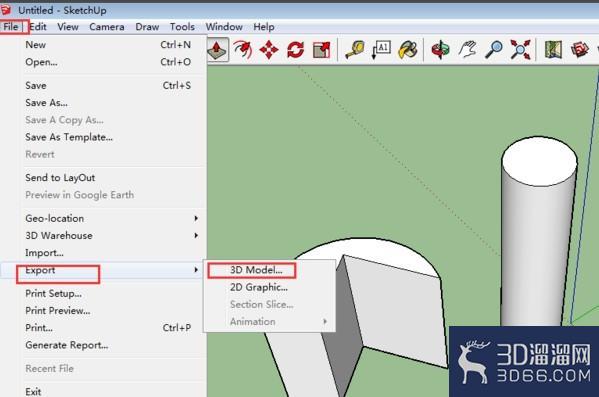Expand the 3D Warehouse submenu

[103, 236]
